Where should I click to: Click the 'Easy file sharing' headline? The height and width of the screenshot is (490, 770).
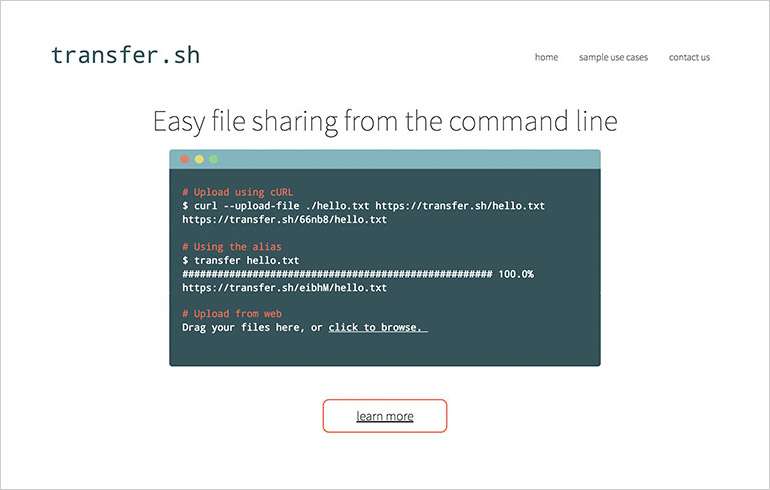[385, 122]
